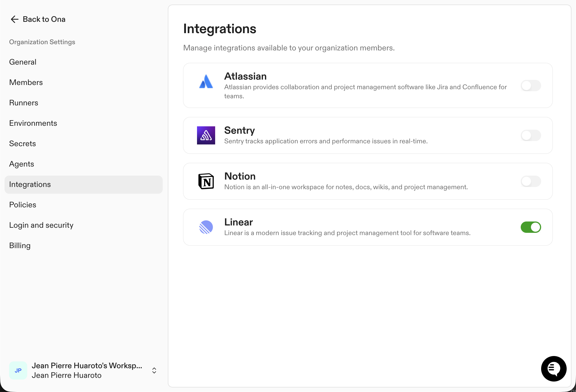Click the back arrow icon
The height and width of the screenshot is (392, 576).
(14, 19)
